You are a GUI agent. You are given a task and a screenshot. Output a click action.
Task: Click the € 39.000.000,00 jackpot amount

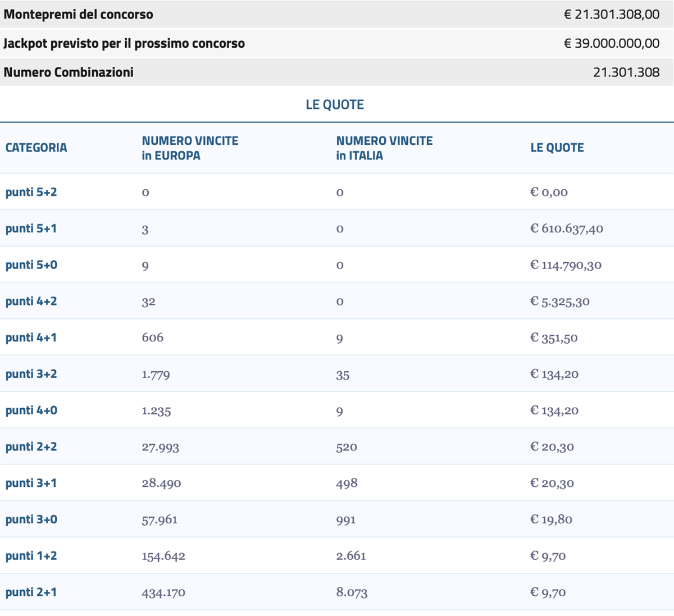611,42
